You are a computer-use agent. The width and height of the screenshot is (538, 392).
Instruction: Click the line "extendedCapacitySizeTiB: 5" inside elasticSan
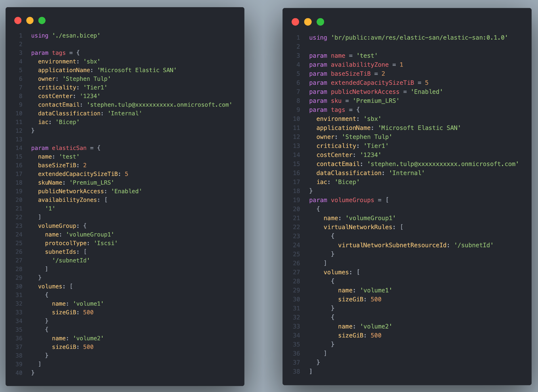(83, 174)
